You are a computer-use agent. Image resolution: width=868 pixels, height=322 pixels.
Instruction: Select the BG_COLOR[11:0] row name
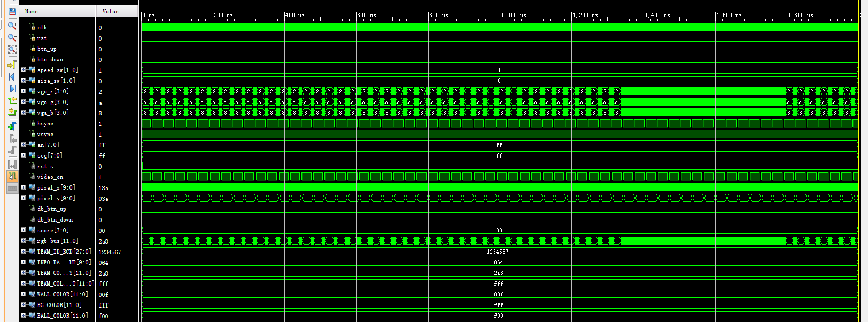coord(59,305)
